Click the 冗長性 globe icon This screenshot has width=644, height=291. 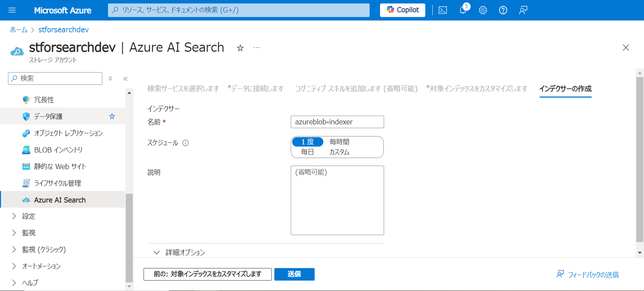[26, 100]
